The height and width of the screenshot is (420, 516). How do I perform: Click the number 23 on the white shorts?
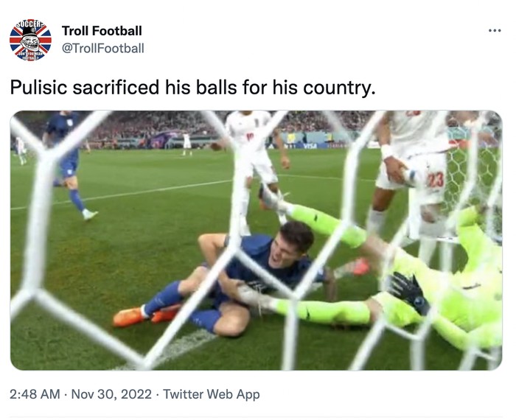pos(436,179)
